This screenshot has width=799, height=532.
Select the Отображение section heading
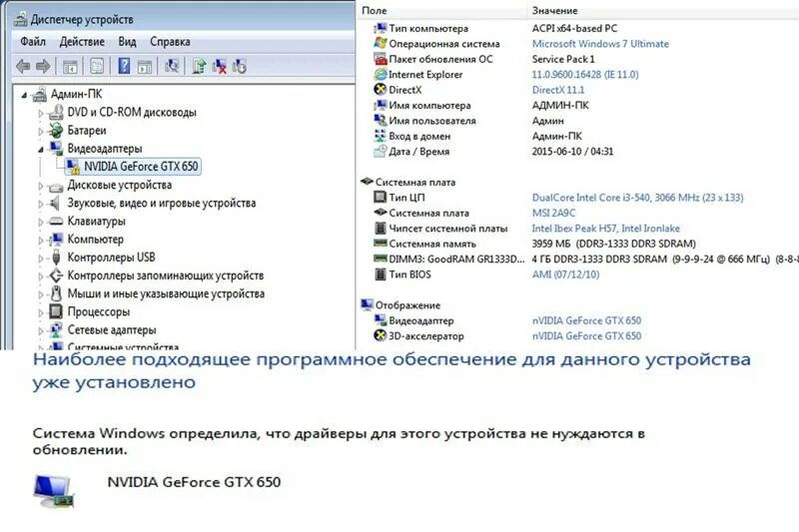point(407,305)
